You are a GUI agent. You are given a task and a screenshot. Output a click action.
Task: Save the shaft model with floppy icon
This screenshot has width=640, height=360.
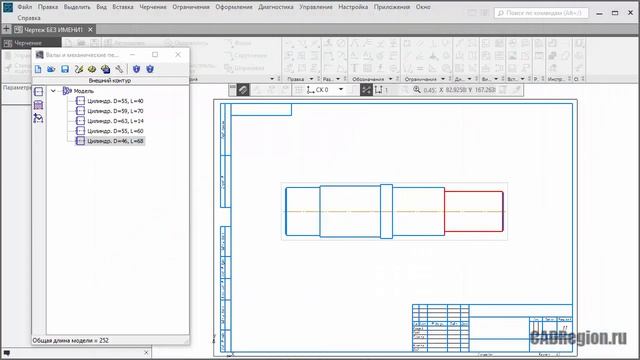[x=65, y=69]
